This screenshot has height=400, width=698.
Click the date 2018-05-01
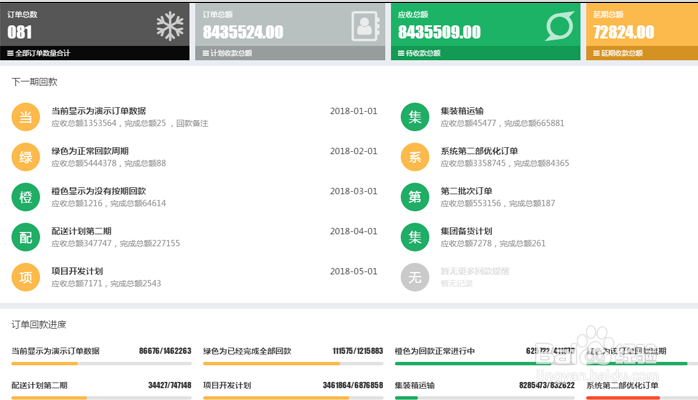tap(353, 271)
